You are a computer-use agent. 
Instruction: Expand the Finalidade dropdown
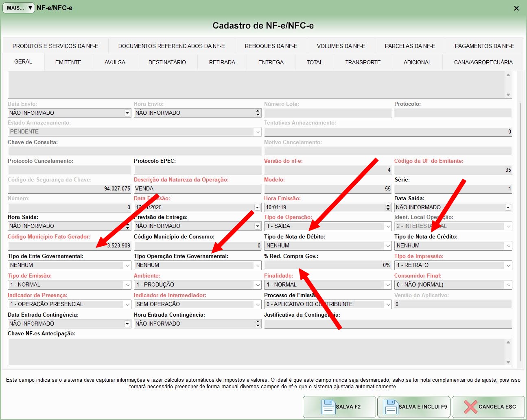388,285
